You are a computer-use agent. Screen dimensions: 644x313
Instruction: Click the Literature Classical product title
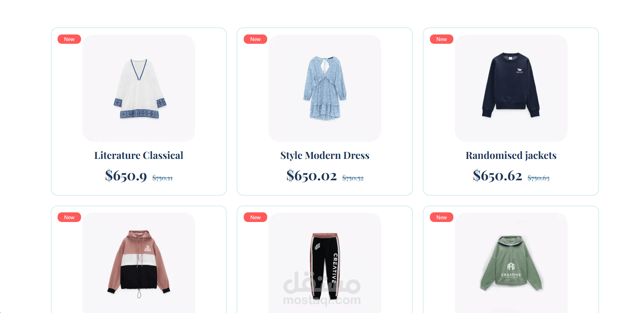139,155
